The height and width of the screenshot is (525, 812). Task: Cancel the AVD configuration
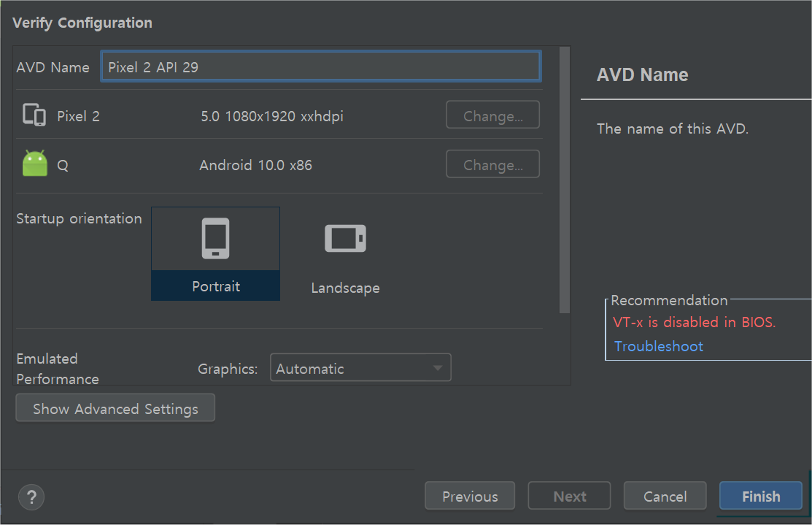point(665,496)
